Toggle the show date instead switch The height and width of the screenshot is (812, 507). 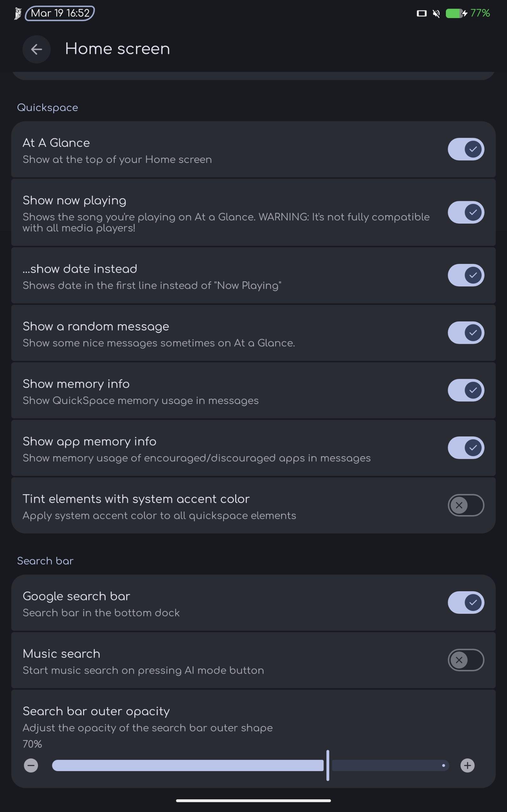[x=465, y=275]
